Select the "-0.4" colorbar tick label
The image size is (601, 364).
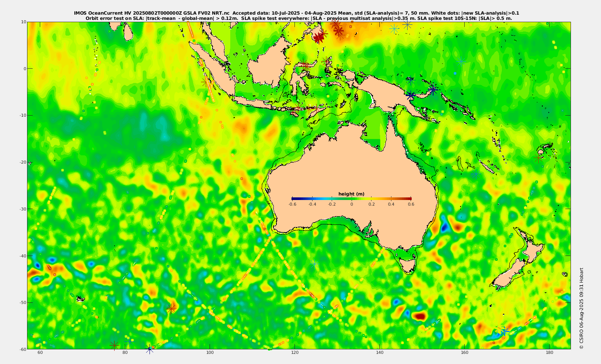[x=312, y=204]
